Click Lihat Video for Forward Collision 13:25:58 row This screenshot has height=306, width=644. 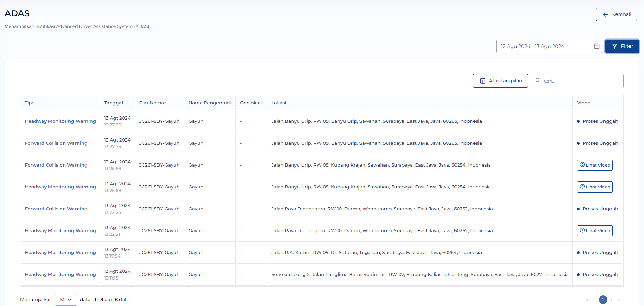click(x=595, y=165)
